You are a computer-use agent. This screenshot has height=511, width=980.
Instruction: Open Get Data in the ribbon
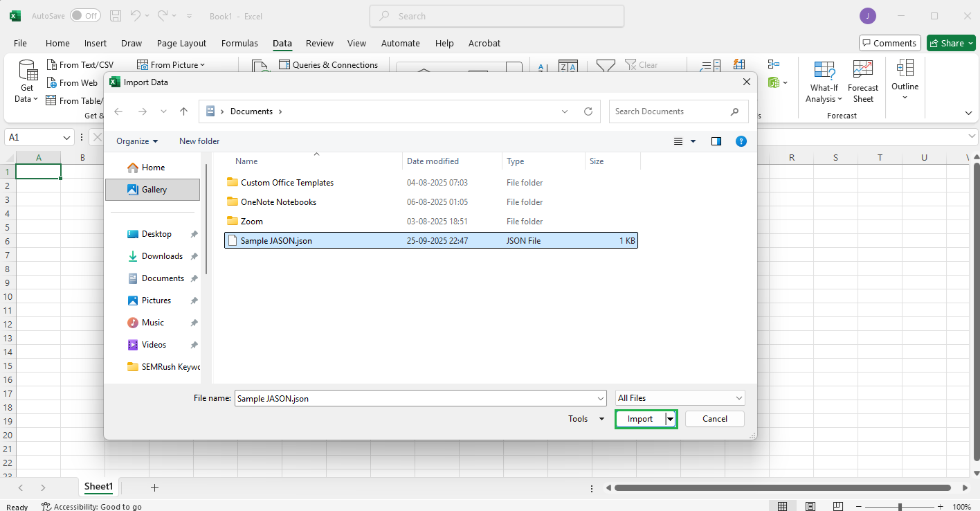(26, 81)
